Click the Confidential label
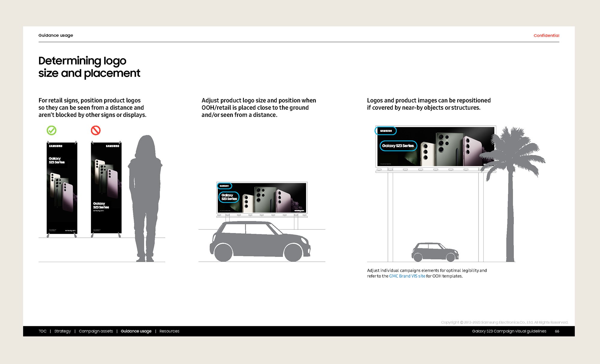This screenshot has width=600, height=364. [546, 35]
